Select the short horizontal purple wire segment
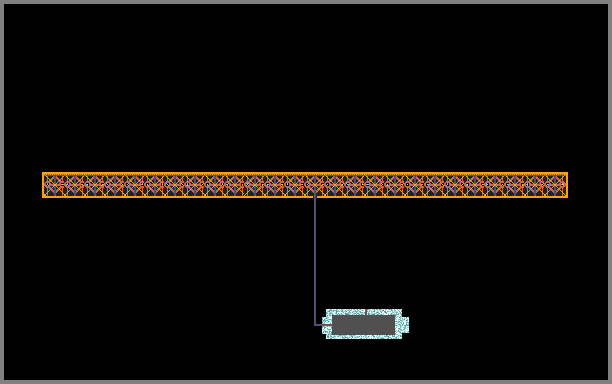The width and height of the screenshot is (612, 384). pos(318,325)
